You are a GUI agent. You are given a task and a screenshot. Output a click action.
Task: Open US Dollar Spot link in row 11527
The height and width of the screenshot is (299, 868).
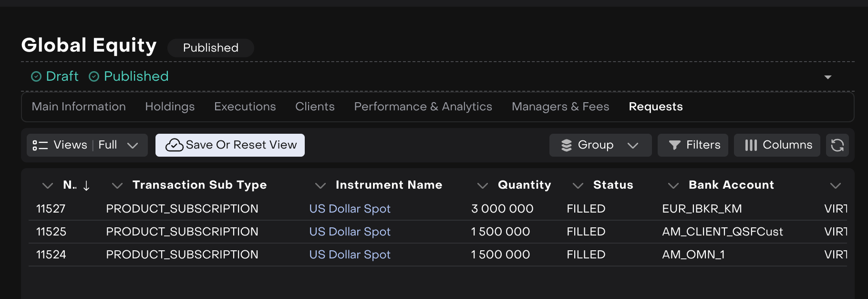350,209
